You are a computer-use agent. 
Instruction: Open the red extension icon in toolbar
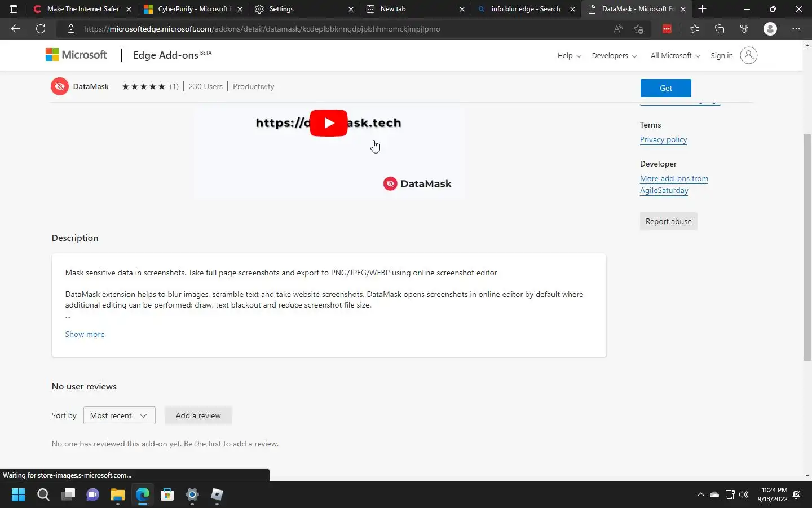pos(667,29)
